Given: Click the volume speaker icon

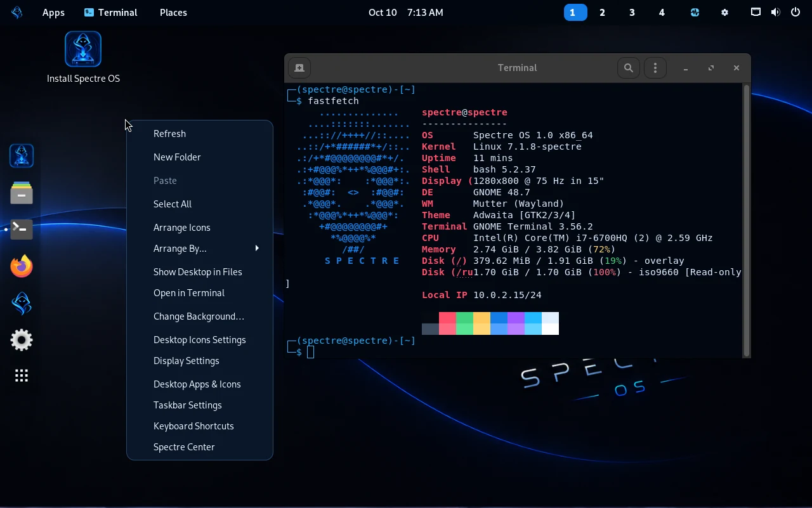Looking at the screenshot, I should (775, 12).
